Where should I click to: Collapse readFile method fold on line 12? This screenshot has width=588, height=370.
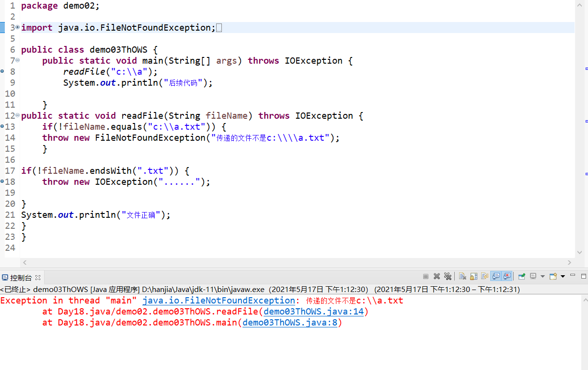coord(17,115)
